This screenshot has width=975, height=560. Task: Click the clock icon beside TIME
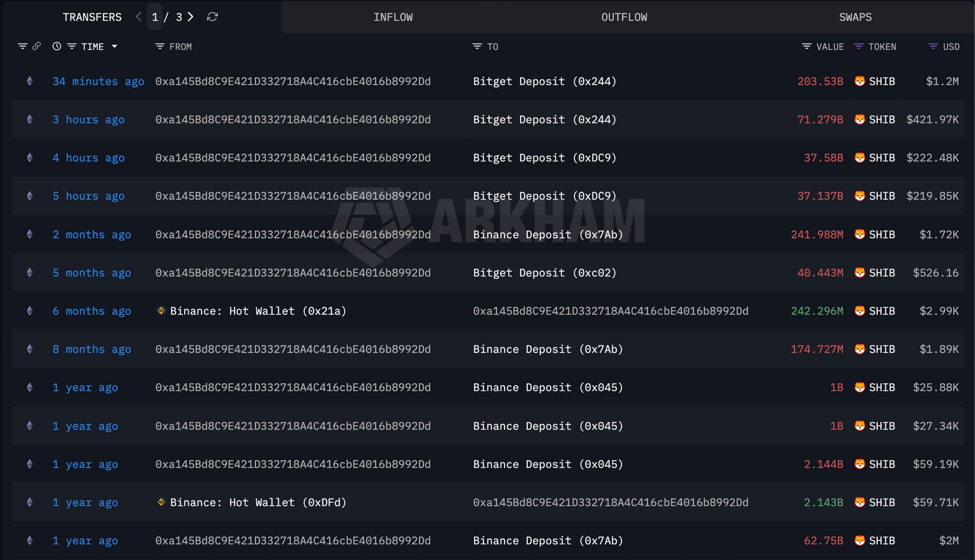[x=56, y=46]
